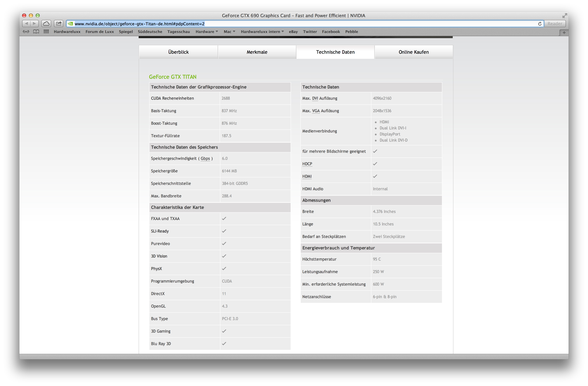Click the NVIDIA favicon in the address bar
588x386 pixels.
(x=71, y=24)
